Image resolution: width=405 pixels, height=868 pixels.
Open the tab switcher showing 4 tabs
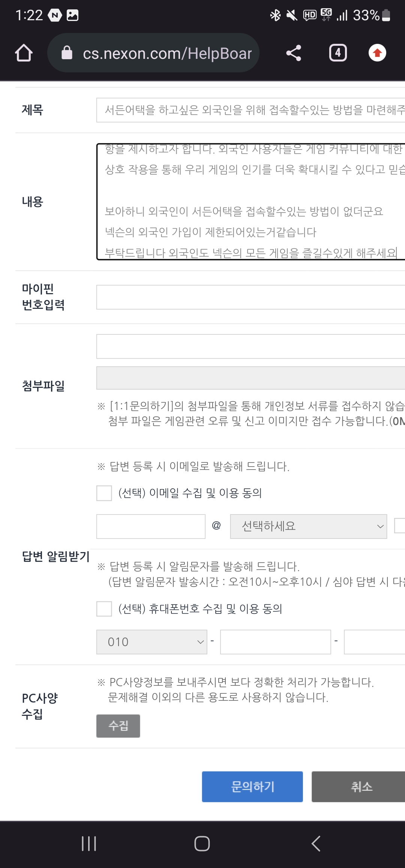tap(338, 53)
